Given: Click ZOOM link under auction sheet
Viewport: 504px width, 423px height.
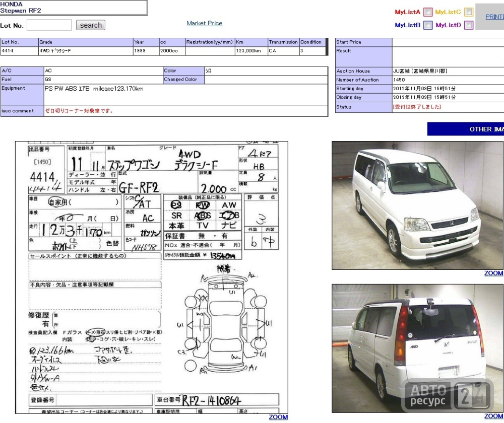Looking at the screenshot, I should tap(278, 417).
